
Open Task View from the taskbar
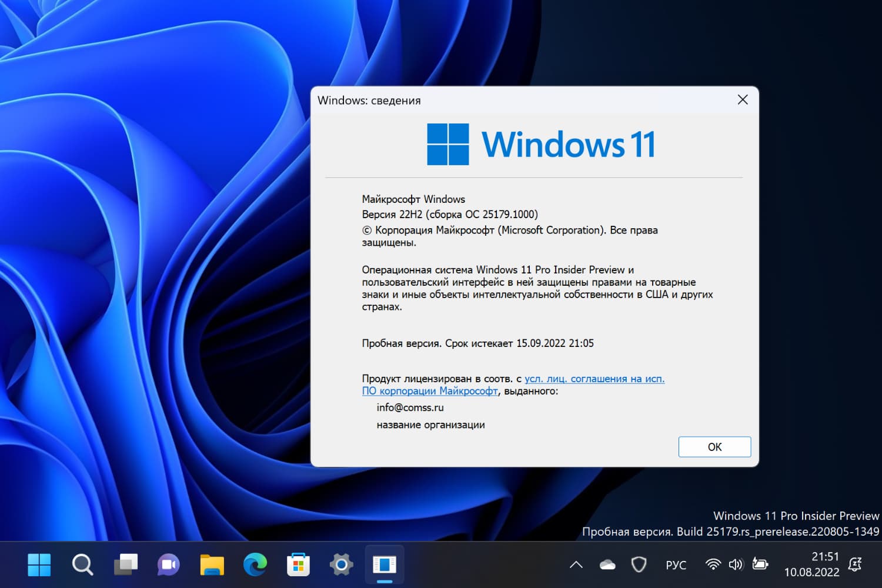[126, 565]
